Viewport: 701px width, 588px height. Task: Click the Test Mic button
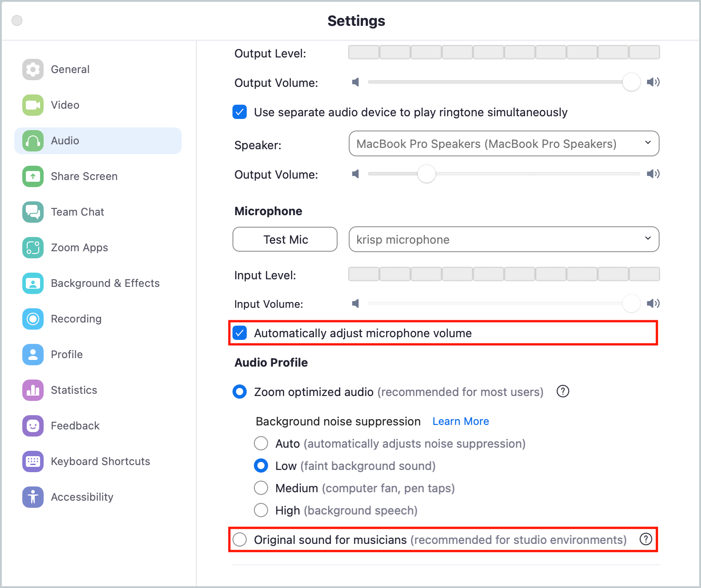point(285,239)
